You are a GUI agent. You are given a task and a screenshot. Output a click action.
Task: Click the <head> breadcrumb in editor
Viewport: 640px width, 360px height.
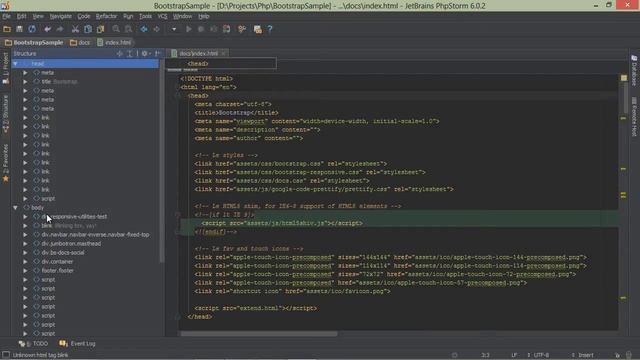[x=198, y=64]
